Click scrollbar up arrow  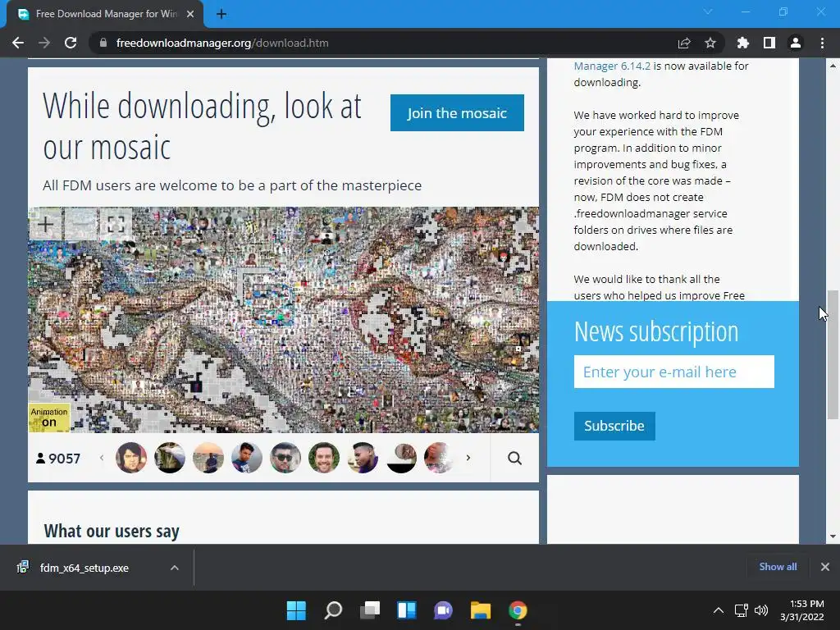[833, 66]
